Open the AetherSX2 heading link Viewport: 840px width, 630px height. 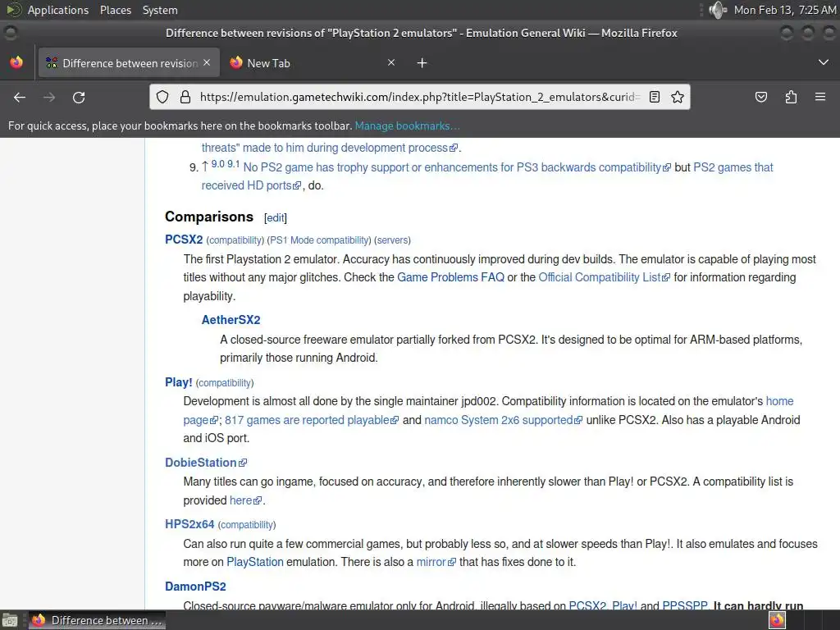(231, 320)
